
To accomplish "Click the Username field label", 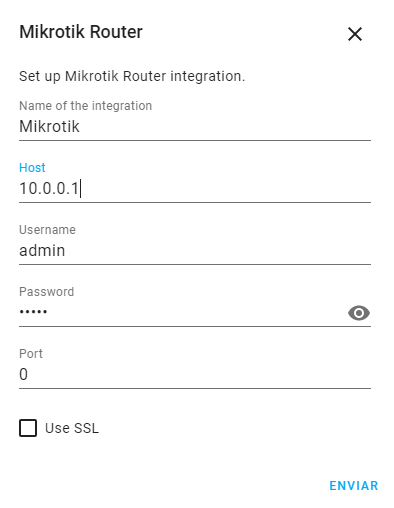I will click(47, 230).
